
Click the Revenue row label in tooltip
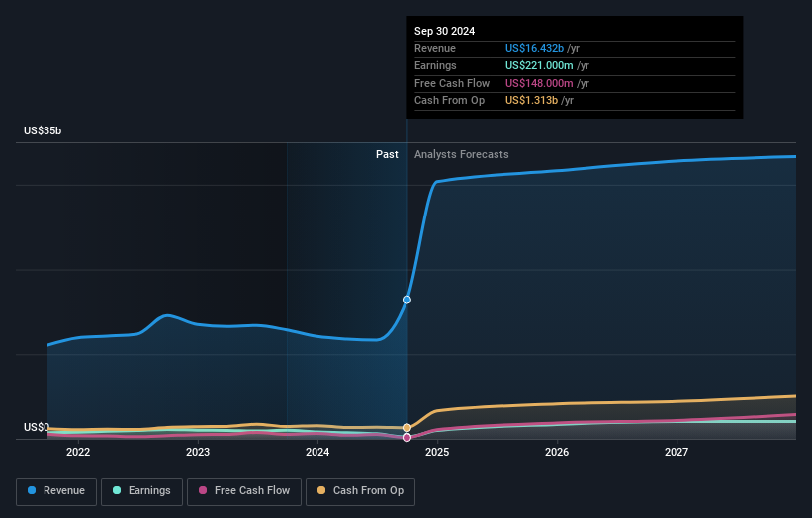pos(435,48)
